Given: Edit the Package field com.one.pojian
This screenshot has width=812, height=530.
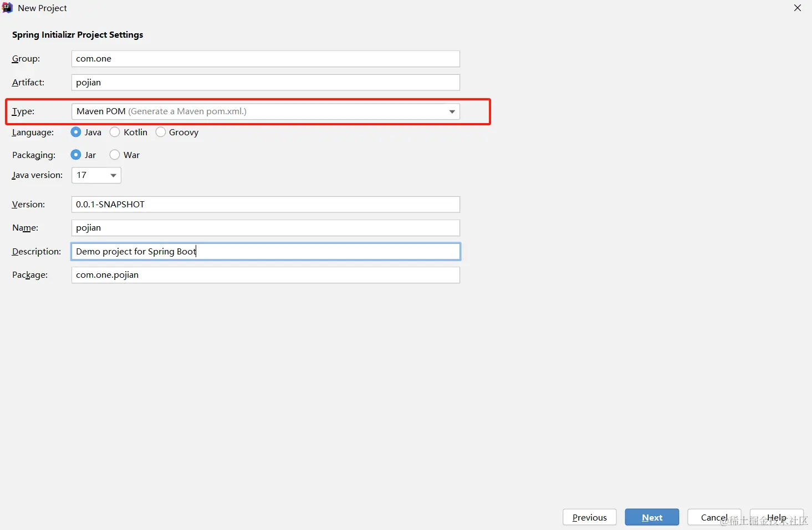Looking at the screenshot, I should [265, 275].
